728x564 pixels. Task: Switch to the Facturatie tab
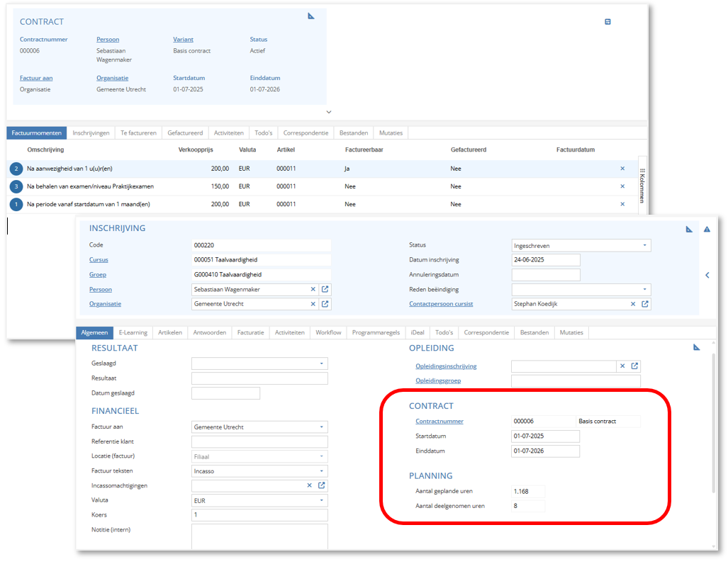click(x=250, y=332)
